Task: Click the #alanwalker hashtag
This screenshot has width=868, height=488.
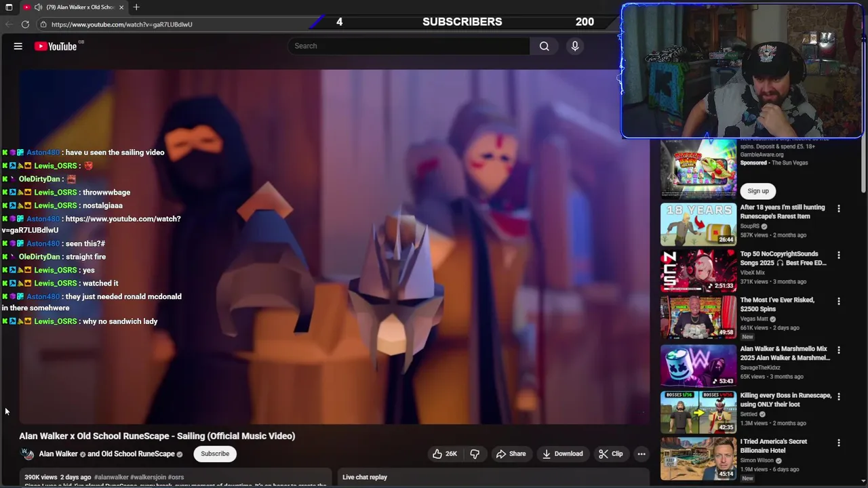Action: (x=111, y=477)
